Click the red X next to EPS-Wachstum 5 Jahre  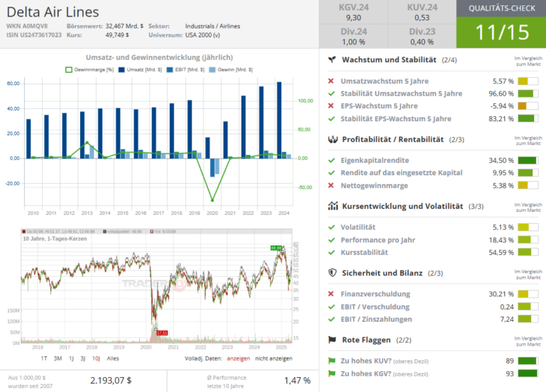point(331,105)
